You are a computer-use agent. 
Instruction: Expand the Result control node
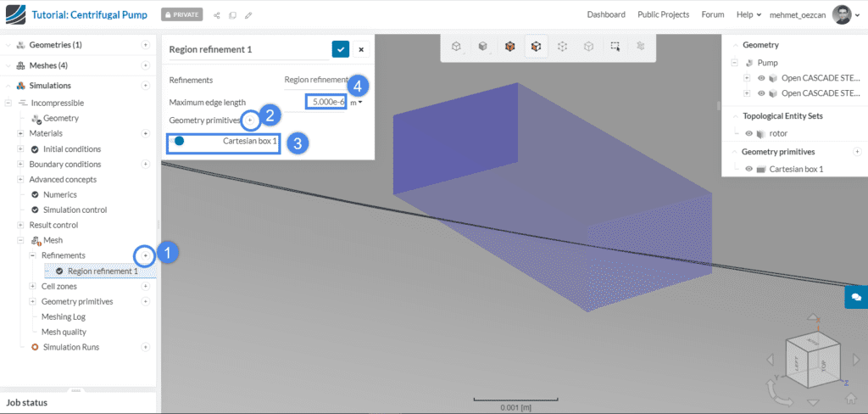pyautogui.click(x=20, y=226)
